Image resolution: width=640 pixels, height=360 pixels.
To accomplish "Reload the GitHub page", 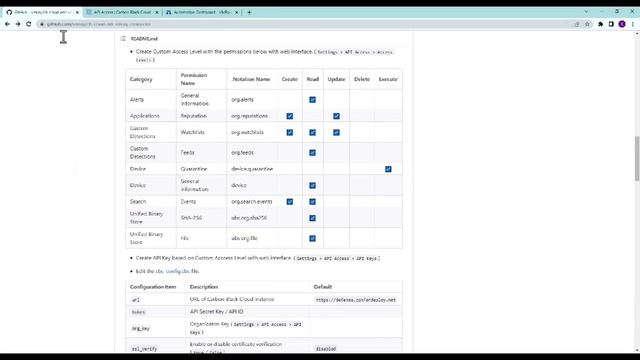I will pos(29,24).
